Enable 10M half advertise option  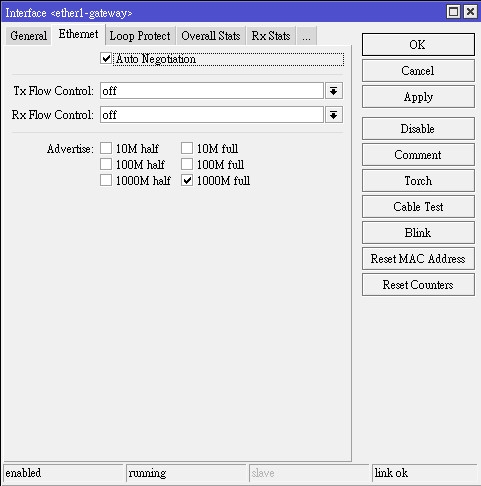[x=106, y=148]
